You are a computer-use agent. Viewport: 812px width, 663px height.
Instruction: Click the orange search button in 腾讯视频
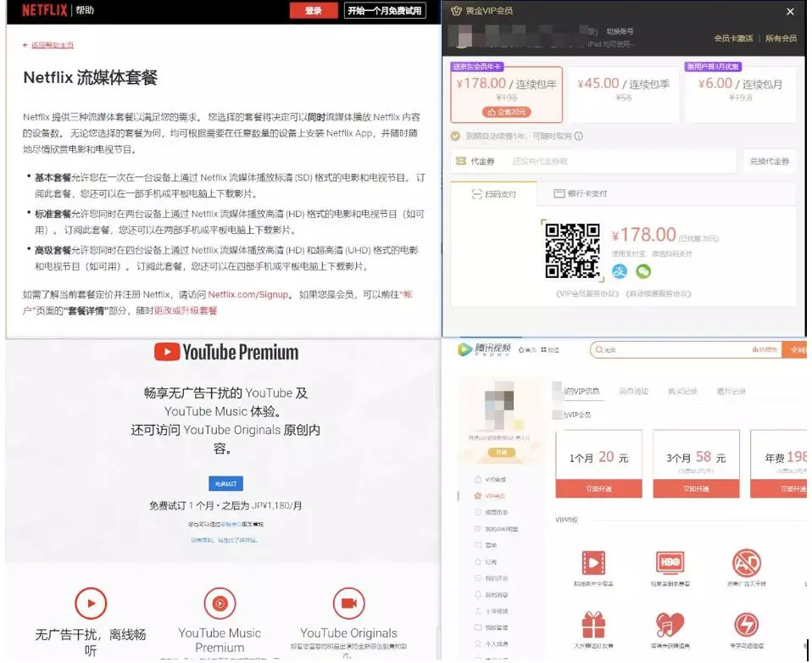click(x=794, y=350)
